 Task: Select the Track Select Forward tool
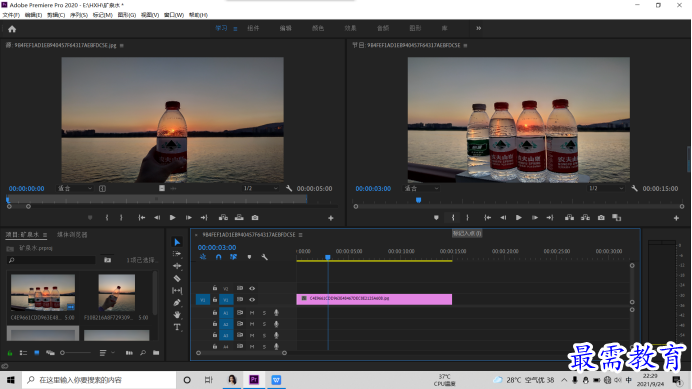(x=177, y=254)
